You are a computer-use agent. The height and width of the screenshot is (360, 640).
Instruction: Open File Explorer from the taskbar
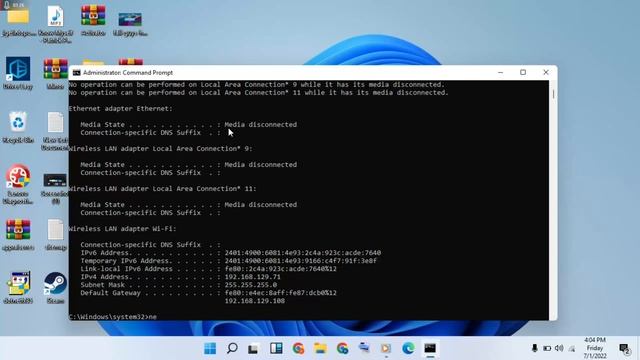(320, 348)
